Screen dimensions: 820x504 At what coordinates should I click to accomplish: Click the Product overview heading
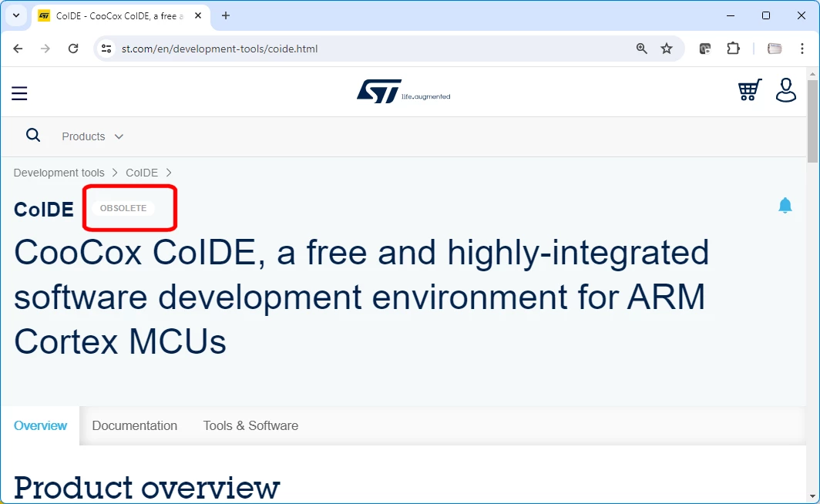[147, 487]
